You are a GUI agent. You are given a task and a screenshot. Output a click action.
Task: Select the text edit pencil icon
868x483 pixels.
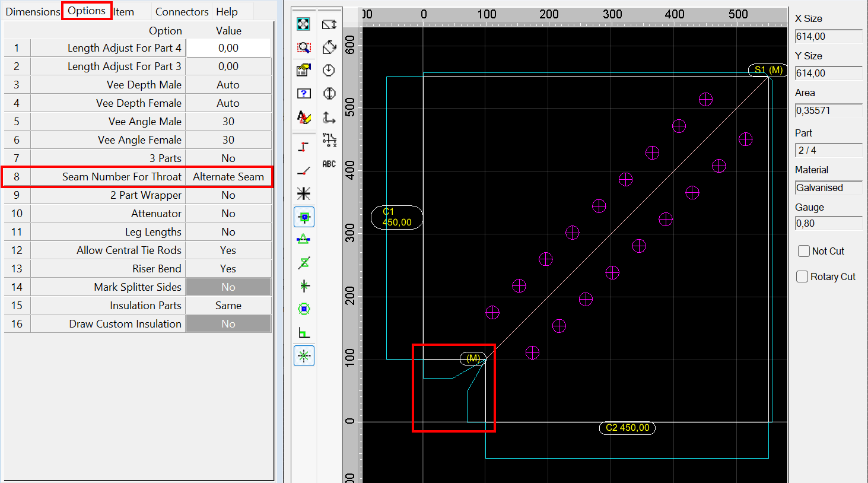(304, 117)
